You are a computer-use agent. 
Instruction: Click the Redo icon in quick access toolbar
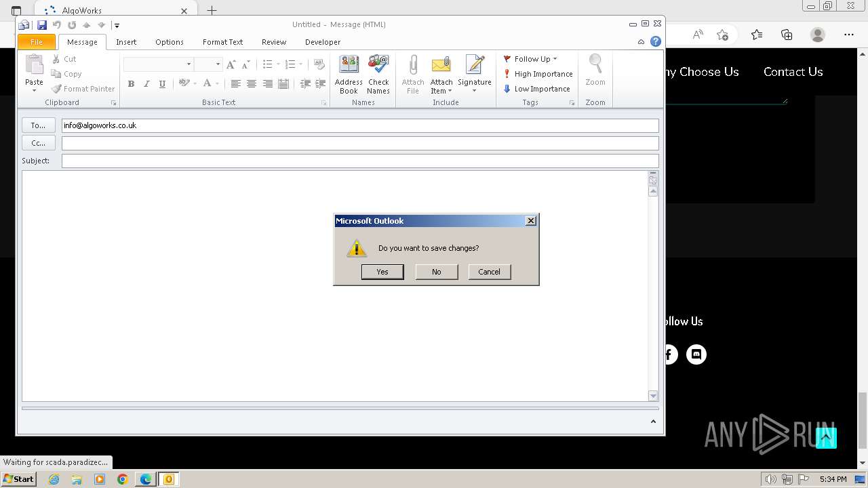point(72,25)
